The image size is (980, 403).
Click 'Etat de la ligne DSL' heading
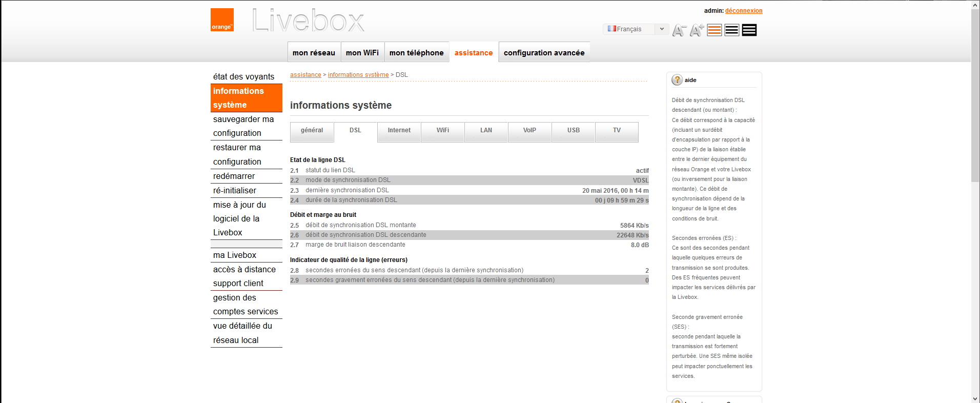point(318,160)
